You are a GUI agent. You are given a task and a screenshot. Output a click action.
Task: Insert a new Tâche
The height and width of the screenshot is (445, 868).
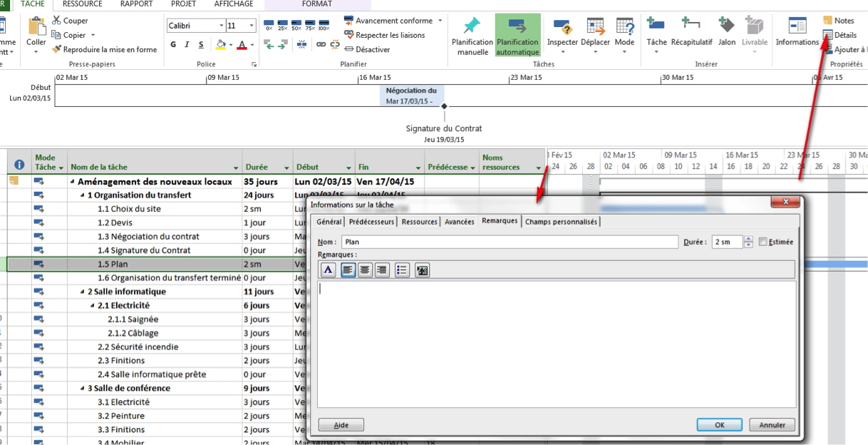tap(656, 33)
